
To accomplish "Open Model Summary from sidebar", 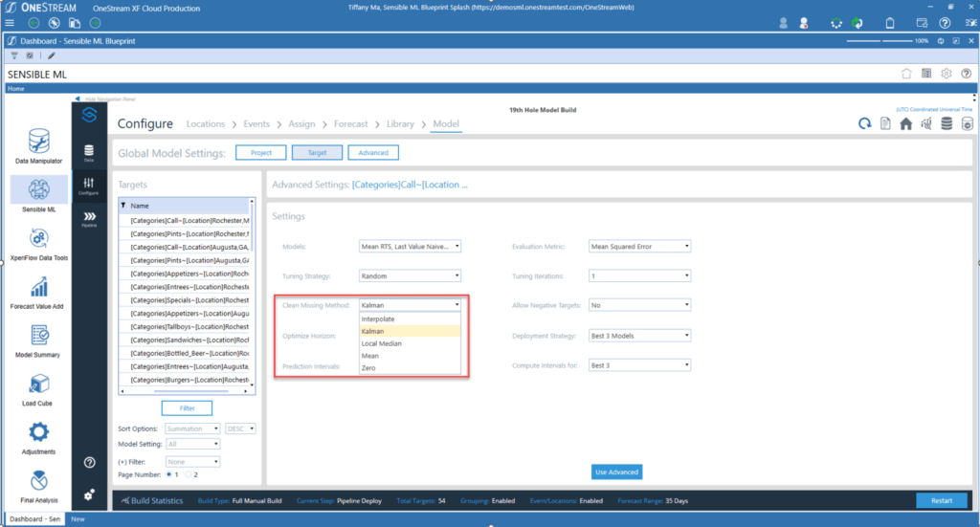I will 38,340.
